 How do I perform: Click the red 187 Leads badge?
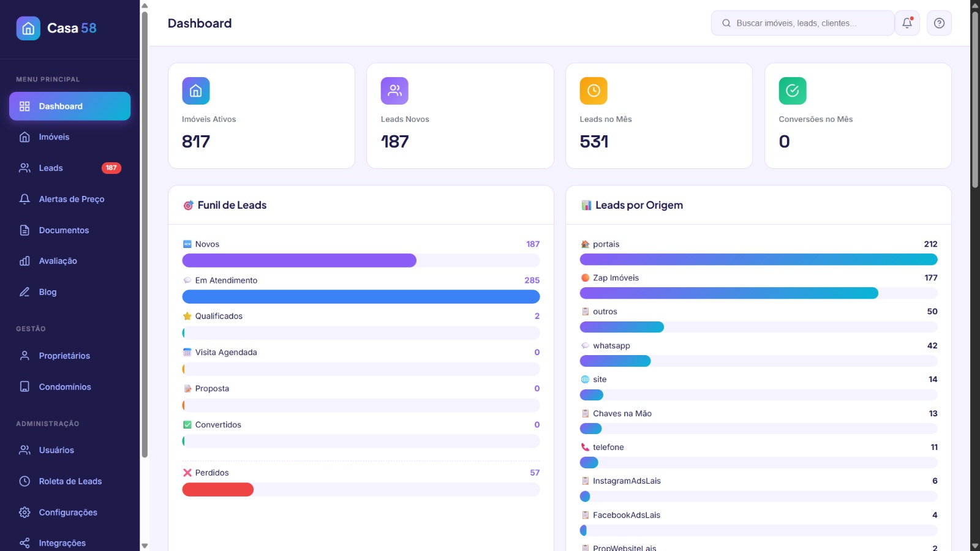(111, 168)
